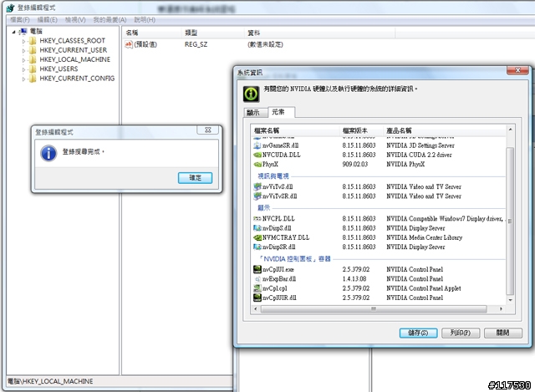Click the 產品名稱 column header
The image size is (535, 392).
[x=446, y=131]
